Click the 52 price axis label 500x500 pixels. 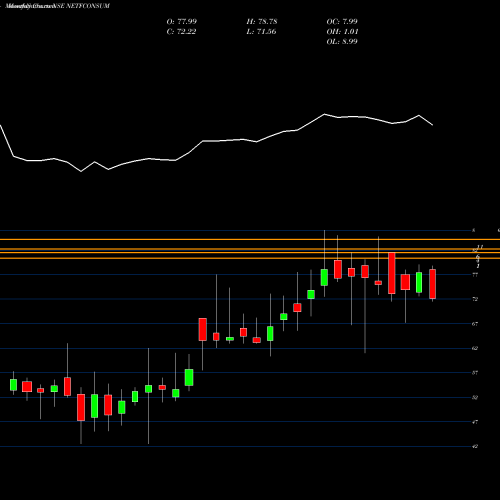tap(475, 397)
